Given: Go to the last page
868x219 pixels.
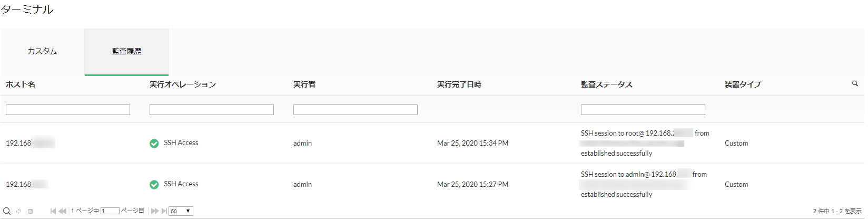Looking at the screenshot, I should click(164, 211).
